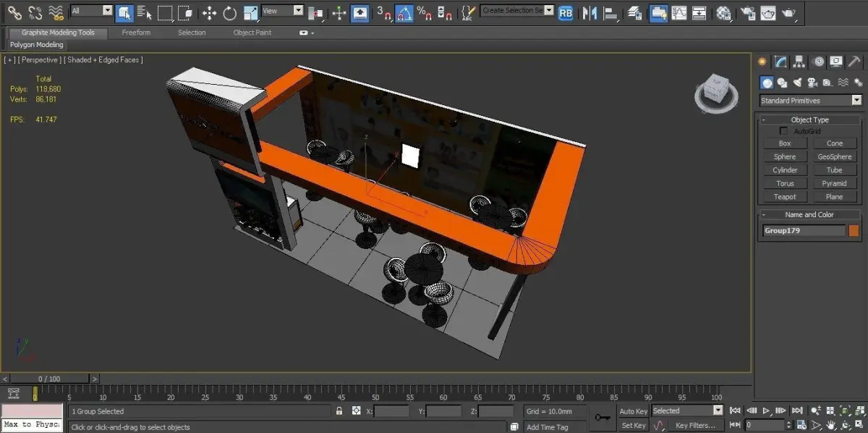
Task: Open the reference coordinate View dropdown
Action: coord(282,11)
